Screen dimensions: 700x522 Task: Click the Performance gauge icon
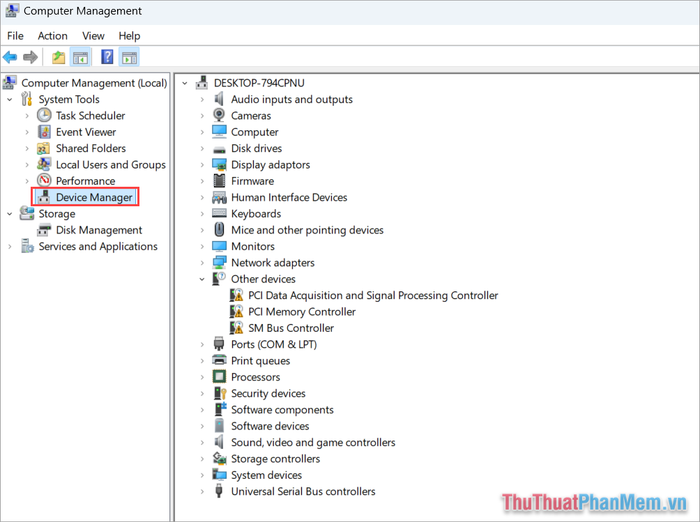(44, 181)
